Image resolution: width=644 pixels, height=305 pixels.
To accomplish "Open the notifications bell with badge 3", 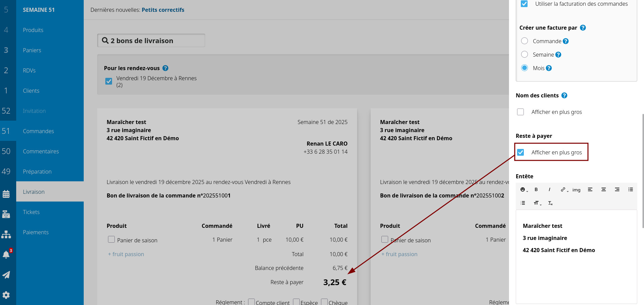I will point(6,255).
